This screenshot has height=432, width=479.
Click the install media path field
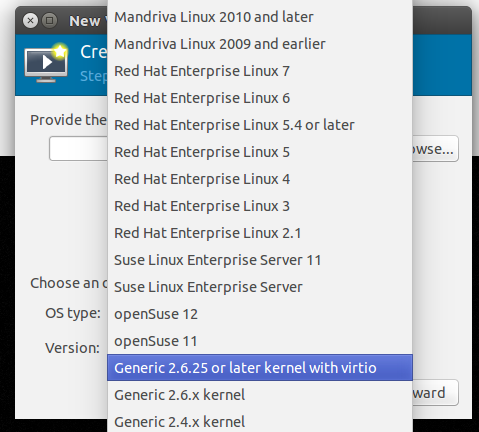[x=78, y=149]
